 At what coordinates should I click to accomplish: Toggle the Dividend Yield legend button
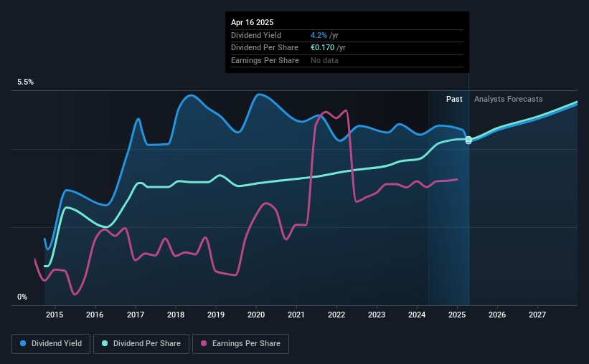click(x=51, y=344)
